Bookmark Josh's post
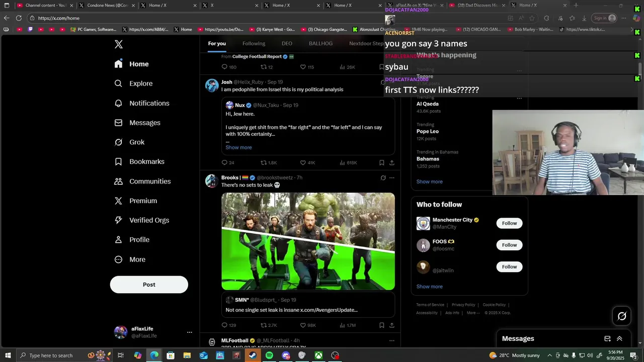644x362 pixels. click(381, 162)
